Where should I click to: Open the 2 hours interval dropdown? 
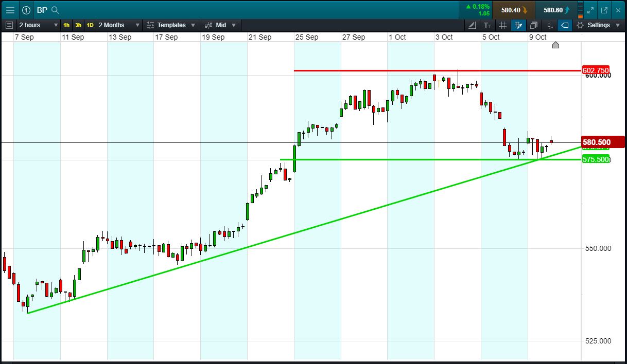click(39, 25)
